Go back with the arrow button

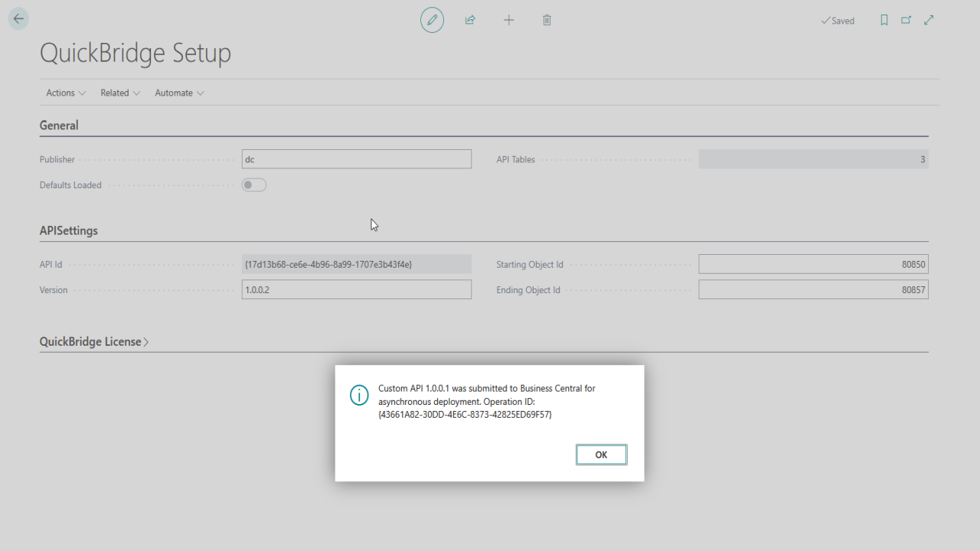[x=18, y=19]
